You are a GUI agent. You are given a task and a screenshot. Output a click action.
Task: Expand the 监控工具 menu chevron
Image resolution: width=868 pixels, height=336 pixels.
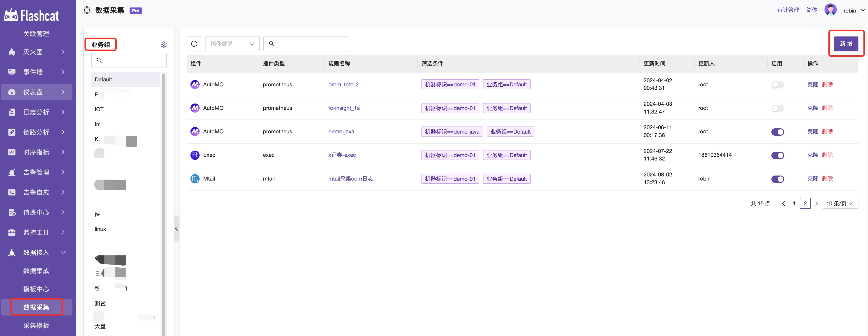pos(63,232)
